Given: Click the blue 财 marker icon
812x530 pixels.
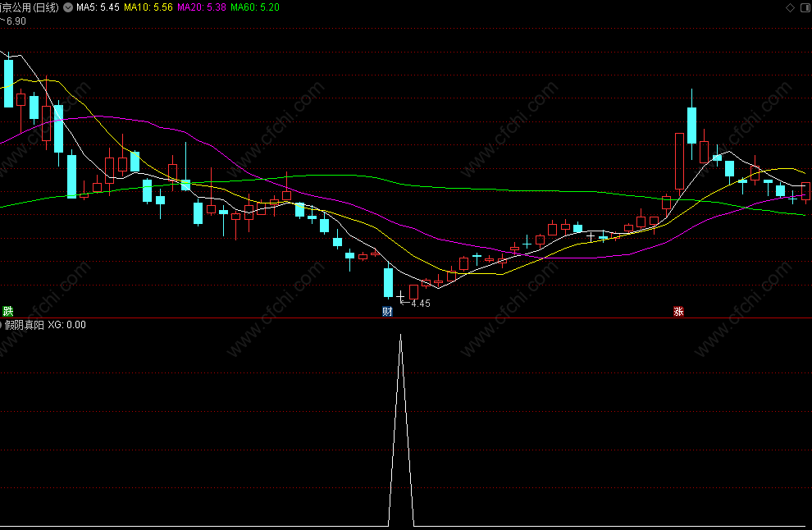Looking at the screenshot, I should click(x=387, y=311).
